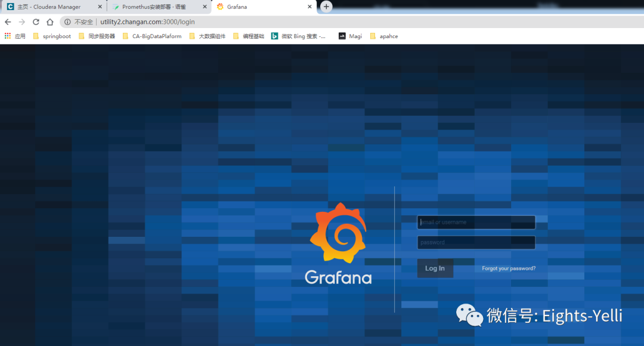Open the 编程基础 bookmark folder
Image resolution: width=644 pixels, height=346 pixels.
pyautogui.click(x=249, y=36)
